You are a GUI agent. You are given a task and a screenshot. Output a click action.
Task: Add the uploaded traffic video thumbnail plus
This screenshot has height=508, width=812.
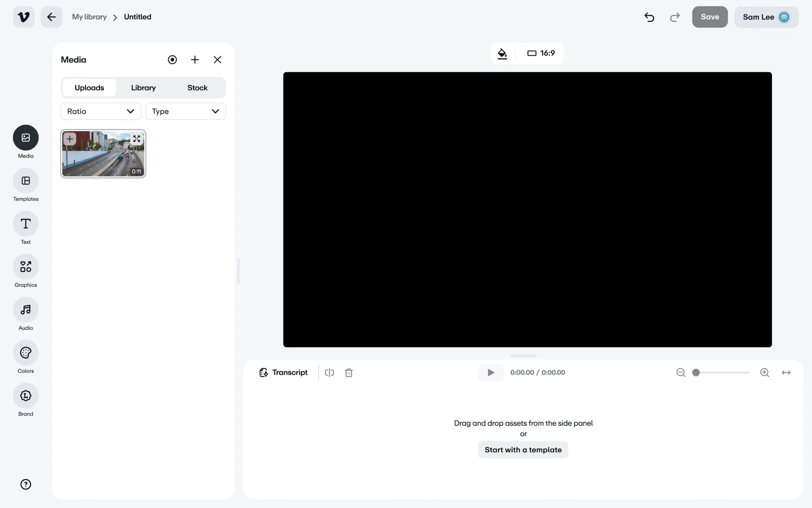pos(70,139)
